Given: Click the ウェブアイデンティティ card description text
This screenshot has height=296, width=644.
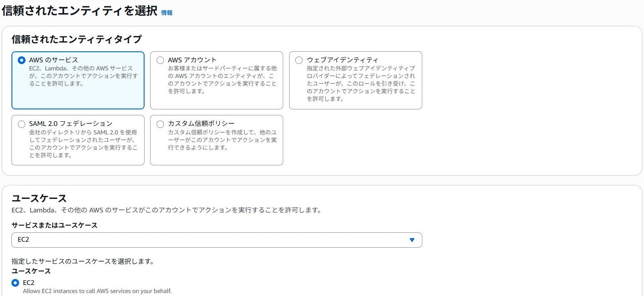Looking at the screenshot, I should (361, 84).
